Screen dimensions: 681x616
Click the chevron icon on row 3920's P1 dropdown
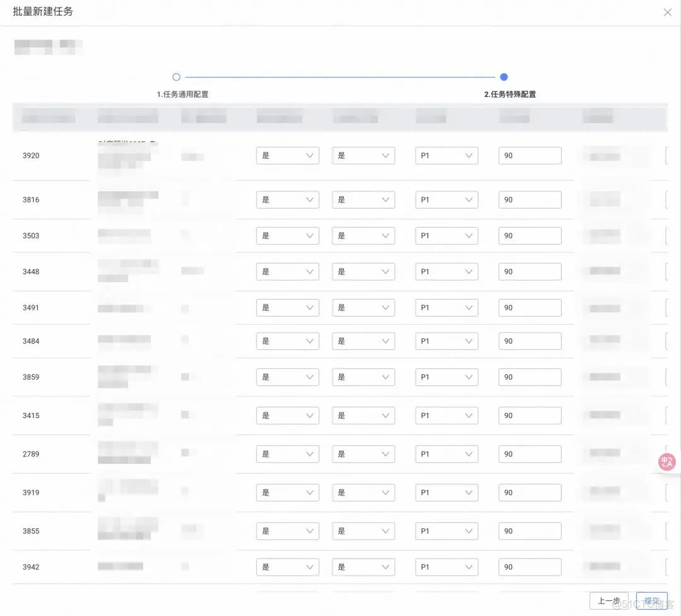pyautogui.click(x=469, y=155)
